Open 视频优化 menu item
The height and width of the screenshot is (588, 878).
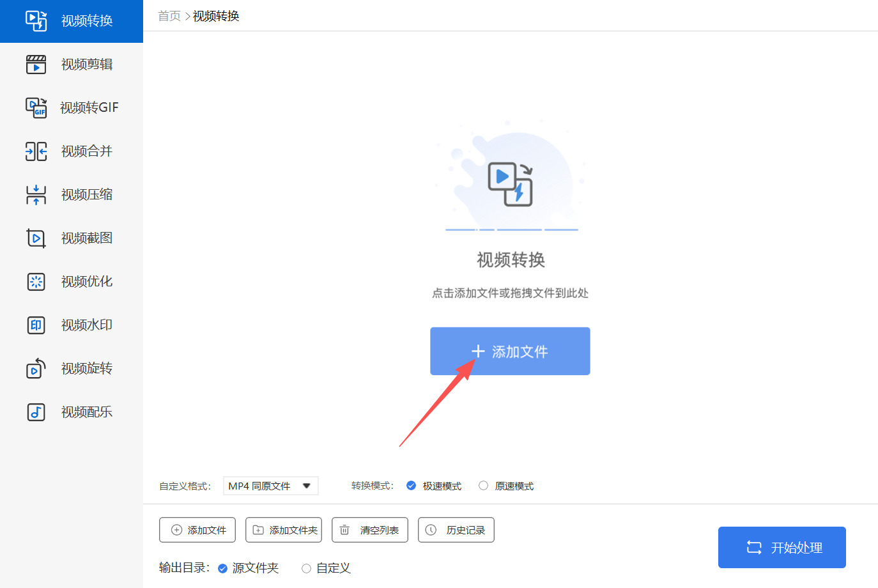72,281
